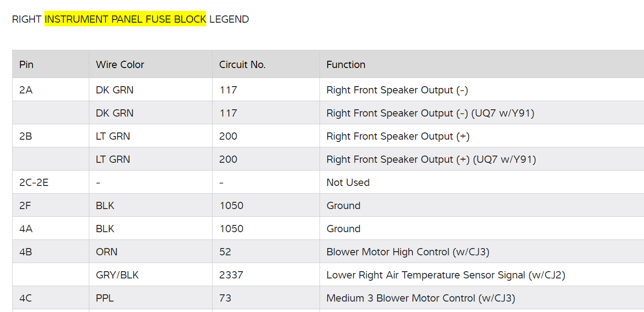Select pin 2B cell

pyautogui.click(x=26, y=136)
